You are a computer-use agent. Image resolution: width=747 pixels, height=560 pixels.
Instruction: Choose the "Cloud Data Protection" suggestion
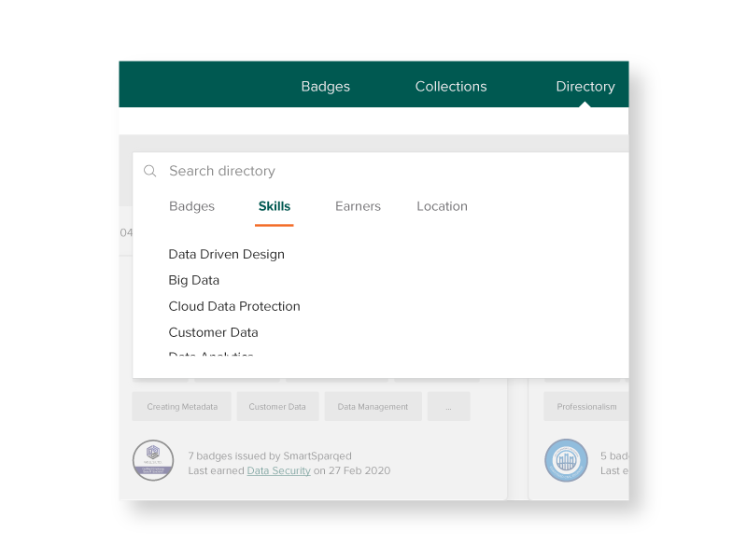(x=234, y=306)
